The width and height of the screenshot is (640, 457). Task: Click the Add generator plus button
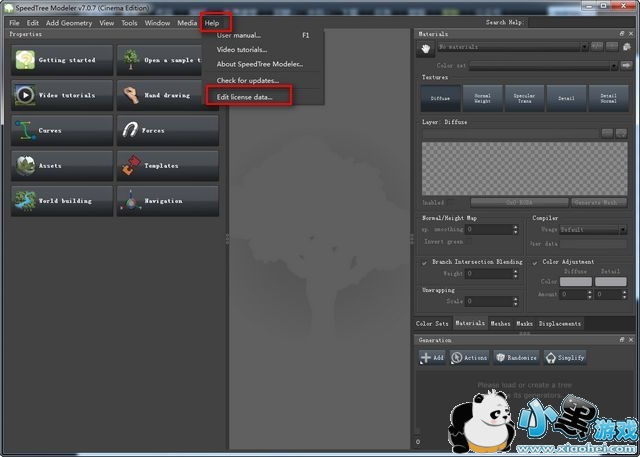pos(432,357)
